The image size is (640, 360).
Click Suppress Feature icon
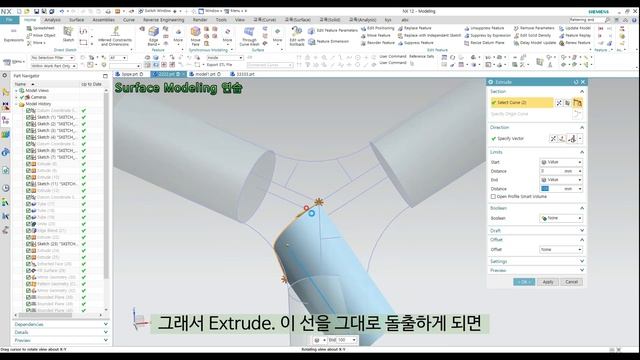point(400,43)
